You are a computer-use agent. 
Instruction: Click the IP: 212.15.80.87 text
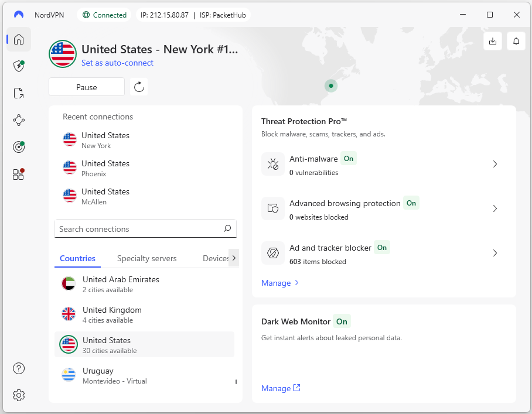pyautogui.click(x=165, y=15)
